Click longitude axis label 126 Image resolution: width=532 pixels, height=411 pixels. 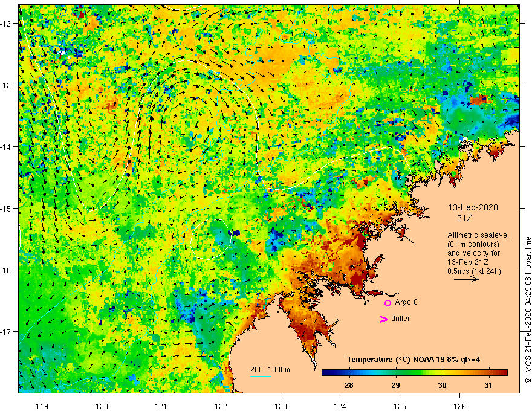(x=459, y=406)
